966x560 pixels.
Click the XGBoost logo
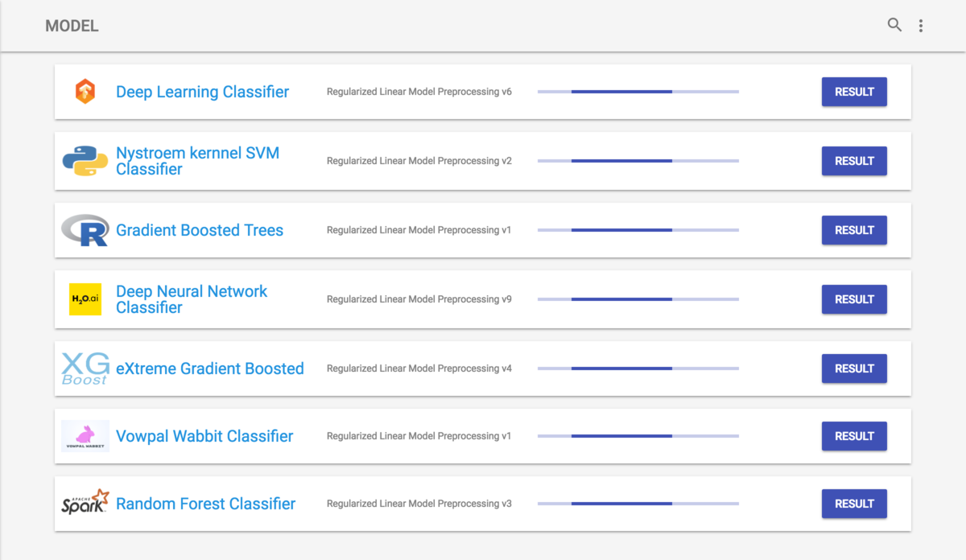85,369
